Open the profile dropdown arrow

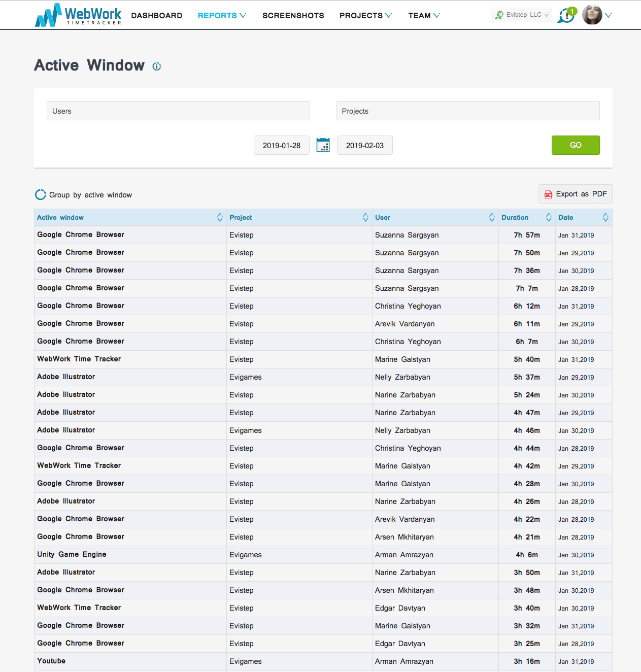(608, 15)
